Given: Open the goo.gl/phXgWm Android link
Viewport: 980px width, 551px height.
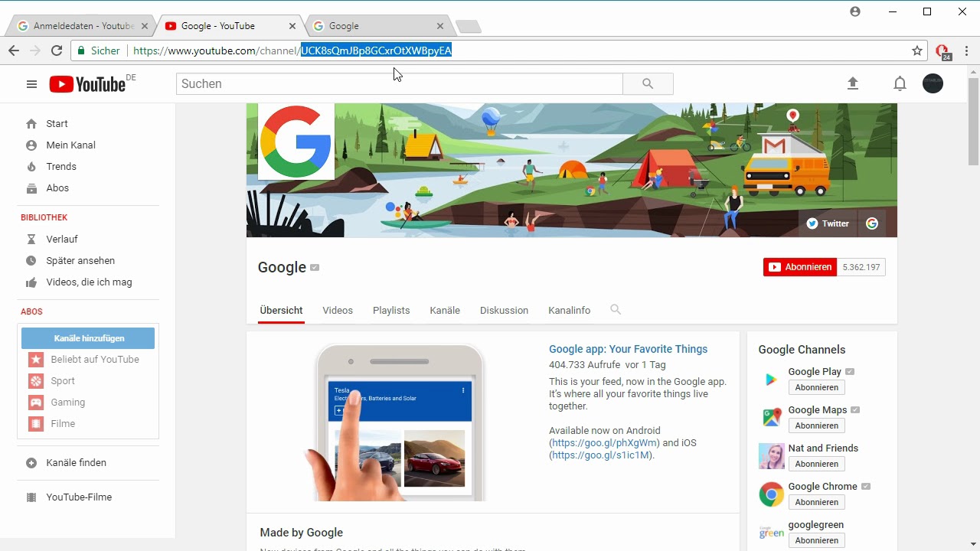Looking at the screenshot, I should [604, 443].
